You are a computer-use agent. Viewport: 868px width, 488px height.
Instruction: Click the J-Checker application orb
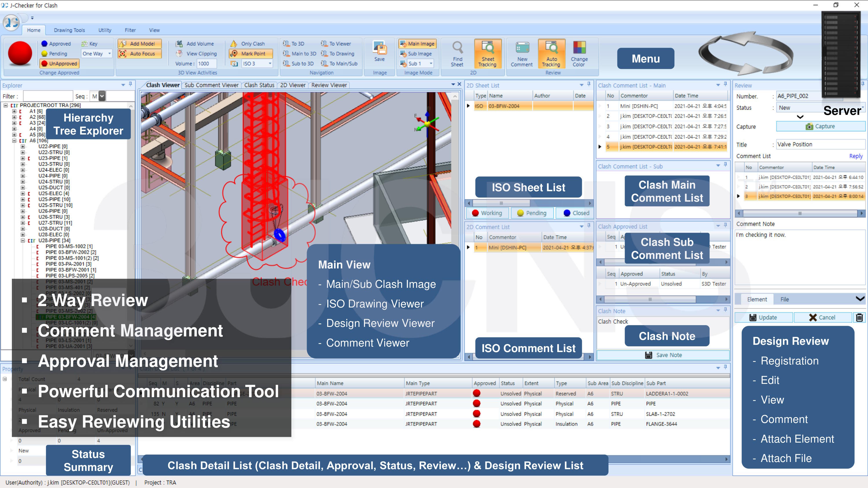[x=11, y=22]
